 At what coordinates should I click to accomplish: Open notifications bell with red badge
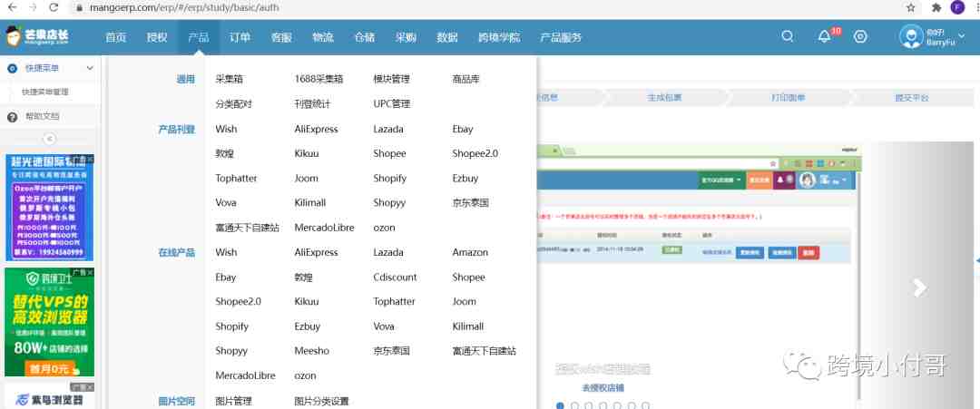(824, 37)
